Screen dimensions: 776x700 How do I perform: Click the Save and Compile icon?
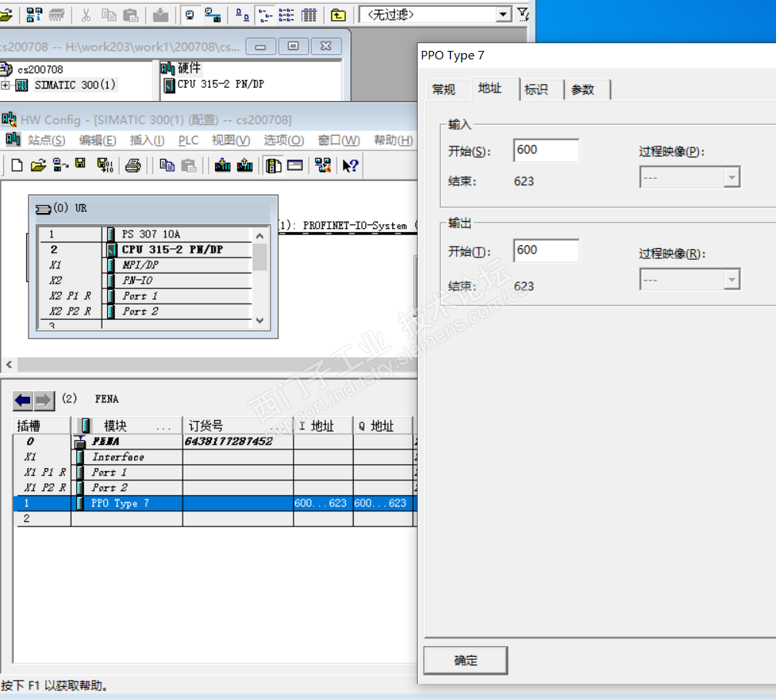coord(105,165)
